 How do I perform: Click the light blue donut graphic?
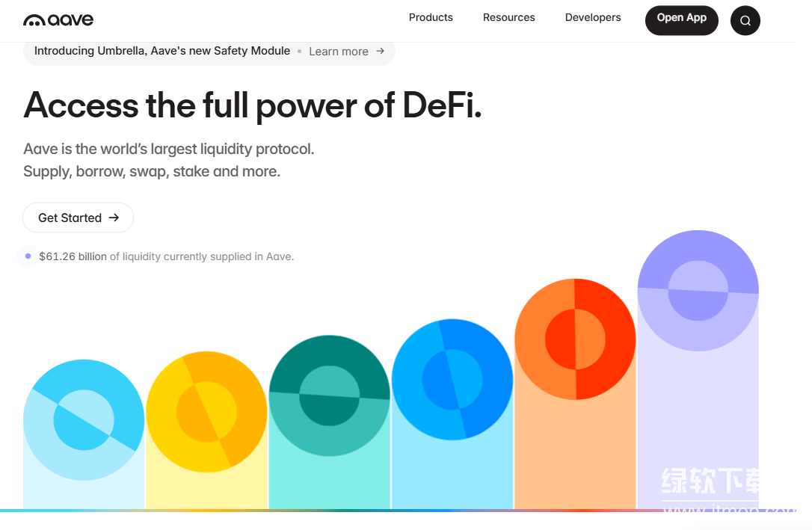pos(84,419)
